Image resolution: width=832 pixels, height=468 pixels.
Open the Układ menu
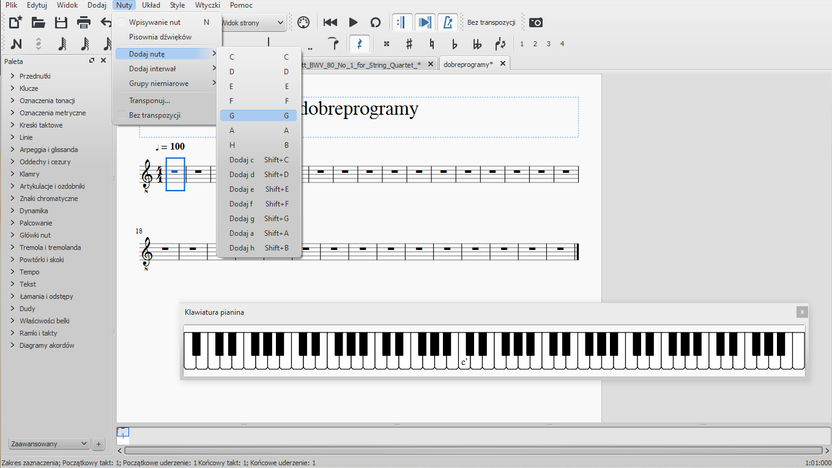[151, 5]
